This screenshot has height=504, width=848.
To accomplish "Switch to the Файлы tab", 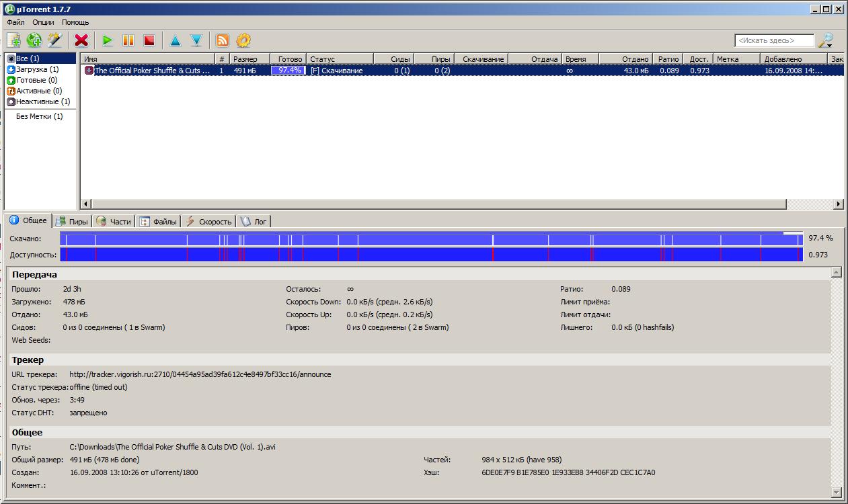I will coord(159,221).
